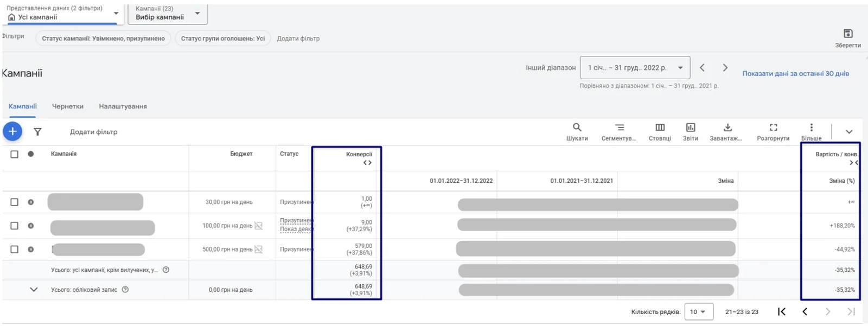Open Вибір кампанії dropdown
Viewport: 868px width, 326px height.
(x=168, y=14)
